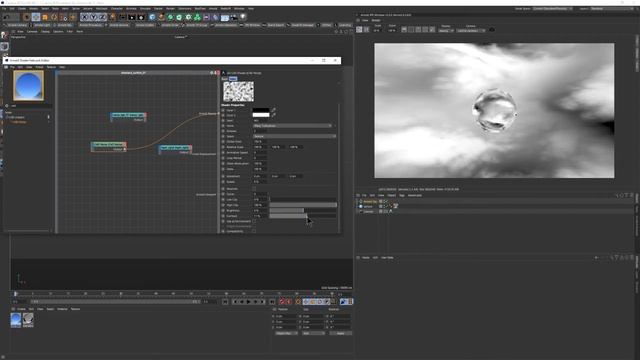Open the Tags menu in Object Manager

pyautogui.click(x=402, y=195)
